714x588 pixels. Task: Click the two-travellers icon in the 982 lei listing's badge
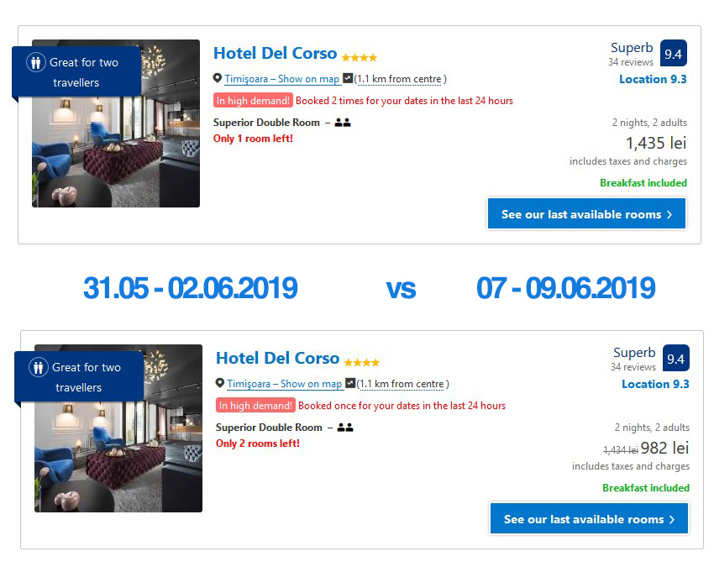39,367
